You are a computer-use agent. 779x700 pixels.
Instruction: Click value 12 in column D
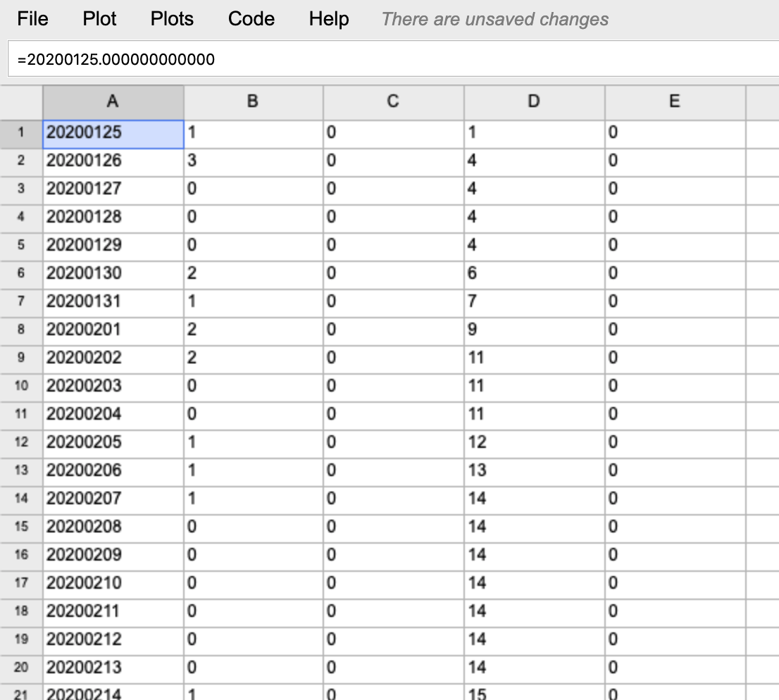(x=534, y=444)
